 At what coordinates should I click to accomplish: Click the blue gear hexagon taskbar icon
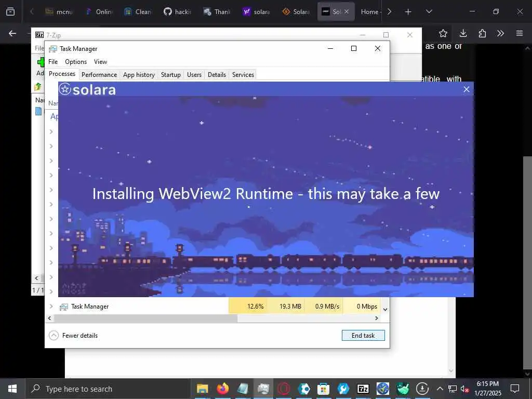click(x=303, y=389)
